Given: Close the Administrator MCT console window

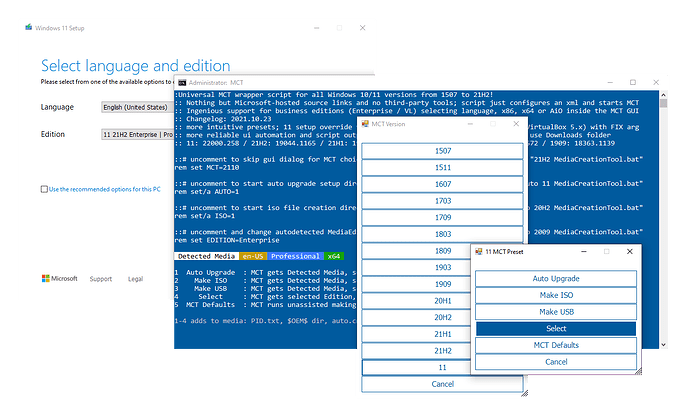Looking at the screenshot, I should coord(656,82).
